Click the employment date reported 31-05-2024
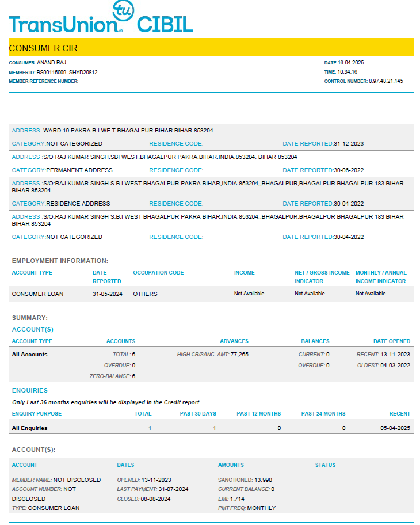 click(108, 294)
